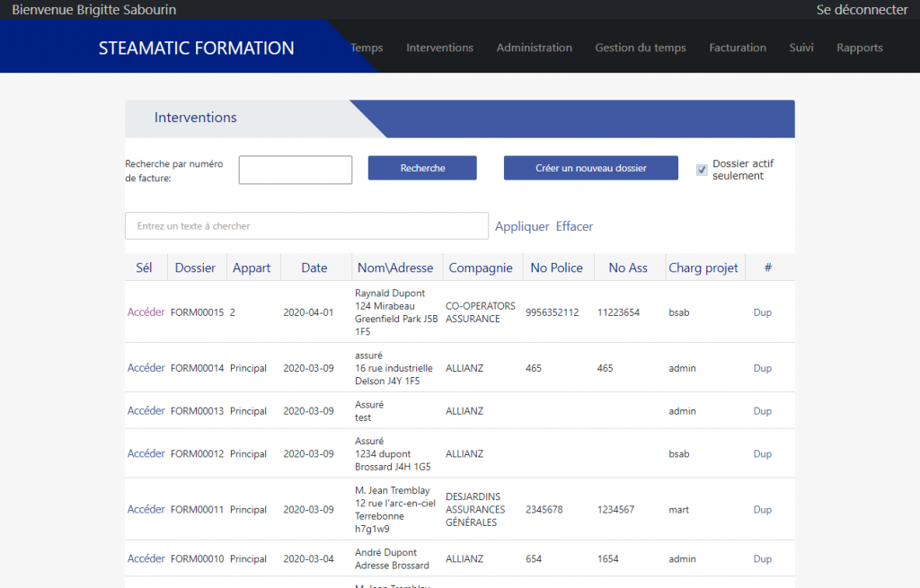Click Créer un nouveau dossier button
The width and height of the screenshot is (920, 588).
point(591,168)
